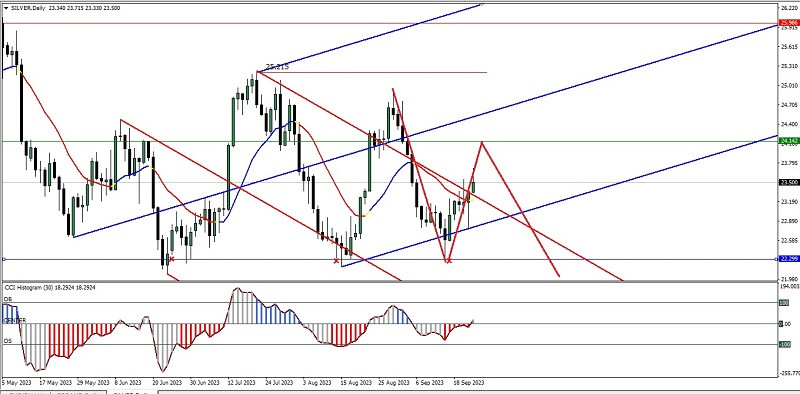Select the 25.215 price text label

pos(277,66)
